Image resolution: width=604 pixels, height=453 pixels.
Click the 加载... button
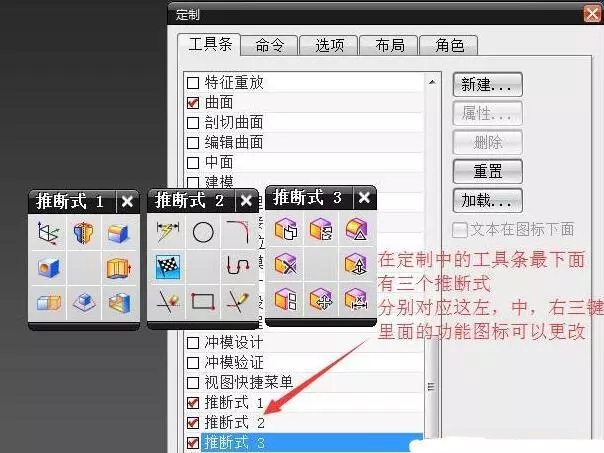coord(488,199)
